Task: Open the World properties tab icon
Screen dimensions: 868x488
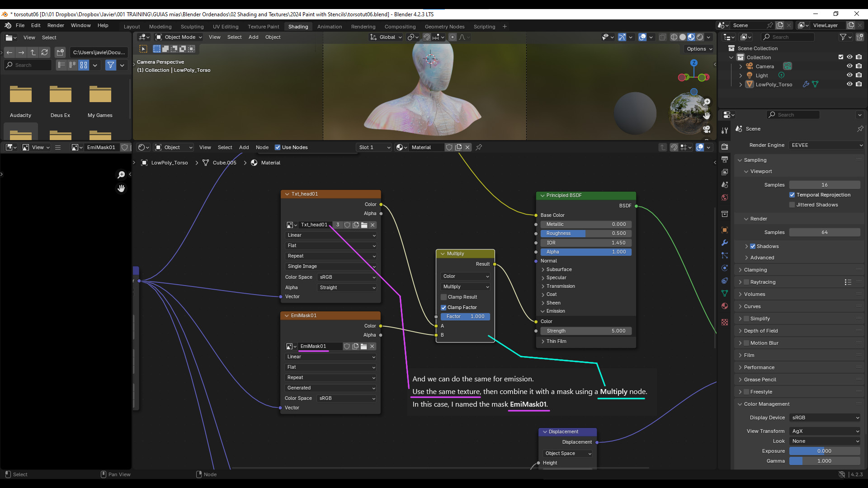Action: [725, 197]
